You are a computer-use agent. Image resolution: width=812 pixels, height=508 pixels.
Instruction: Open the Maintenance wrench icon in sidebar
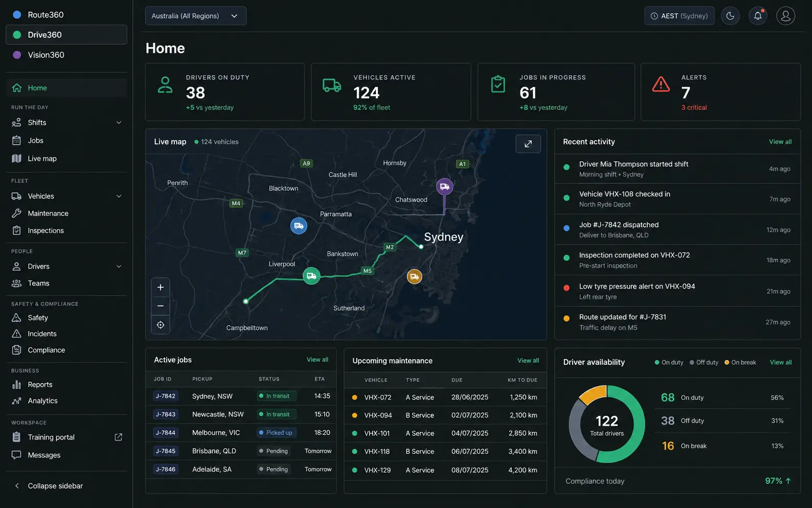tap(16, 213)
